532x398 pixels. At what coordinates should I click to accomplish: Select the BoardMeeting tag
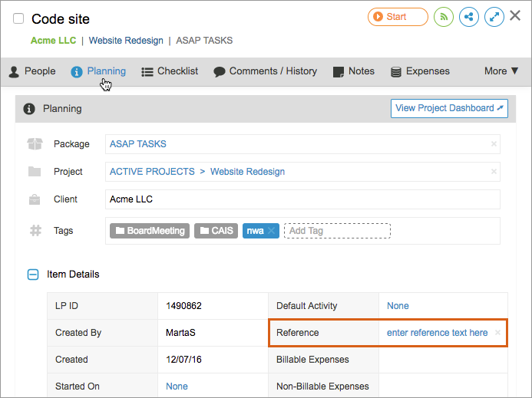(x=150, y=231)
